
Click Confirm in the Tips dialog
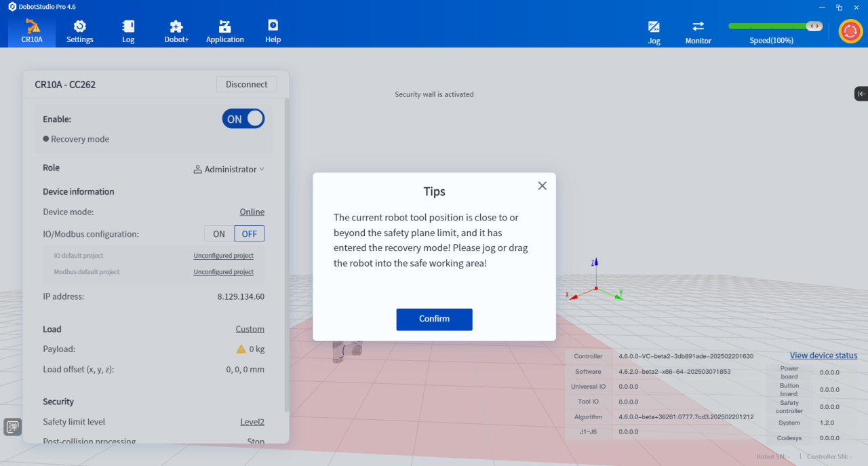click(434, 319)
